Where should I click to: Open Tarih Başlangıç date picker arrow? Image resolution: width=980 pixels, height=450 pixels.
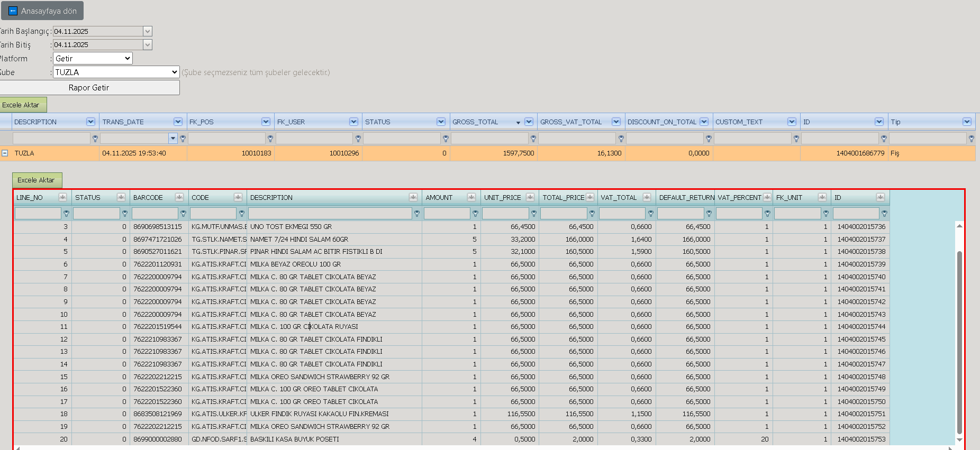148,31
